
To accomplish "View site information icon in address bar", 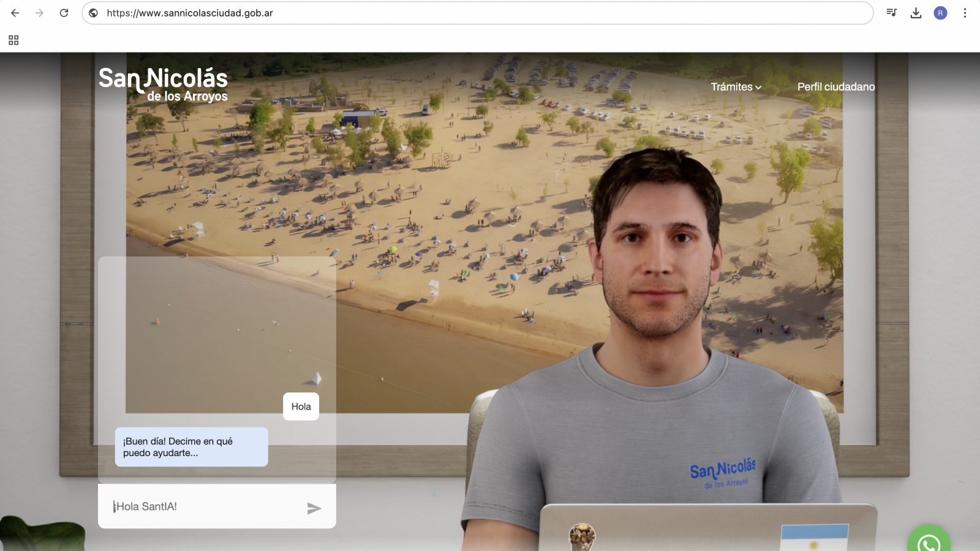I will [94, 13].
